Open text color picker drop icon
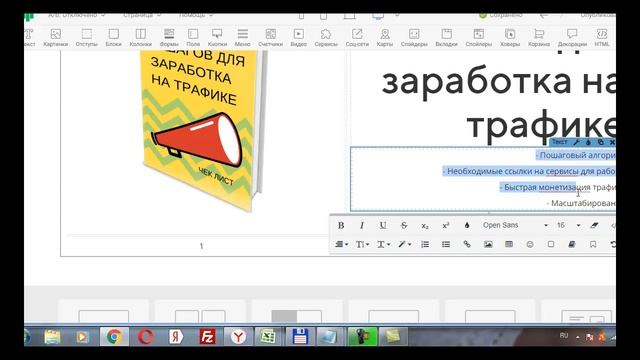Image resolution: width=640 pixels, height=360 pixels. click(467, 225)
